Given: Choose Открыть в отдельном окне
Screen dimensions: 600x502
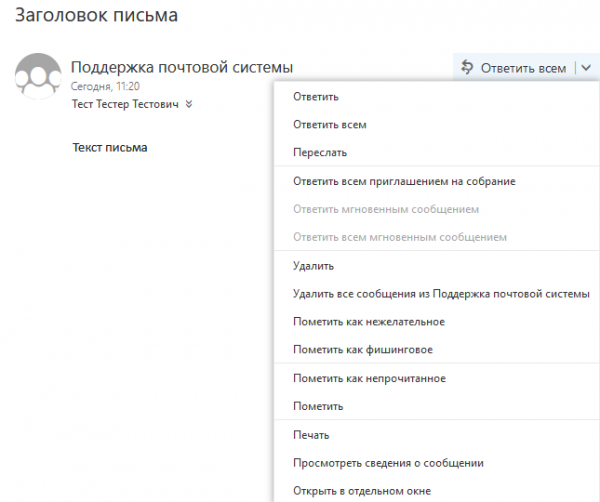Looking at the screenshot, I should tap(437, 491).
